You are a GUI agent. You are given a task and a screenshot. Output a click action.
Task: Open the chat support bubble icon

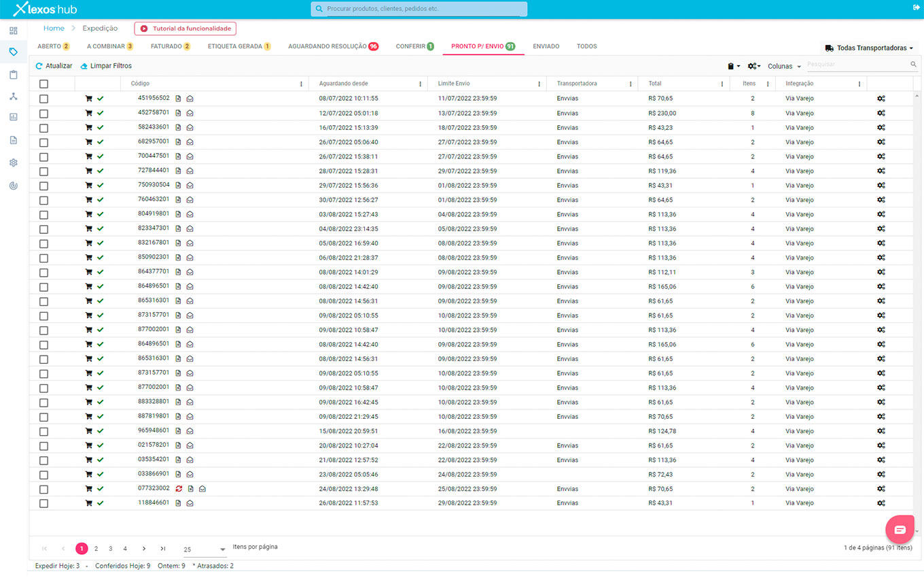(900, 529)
